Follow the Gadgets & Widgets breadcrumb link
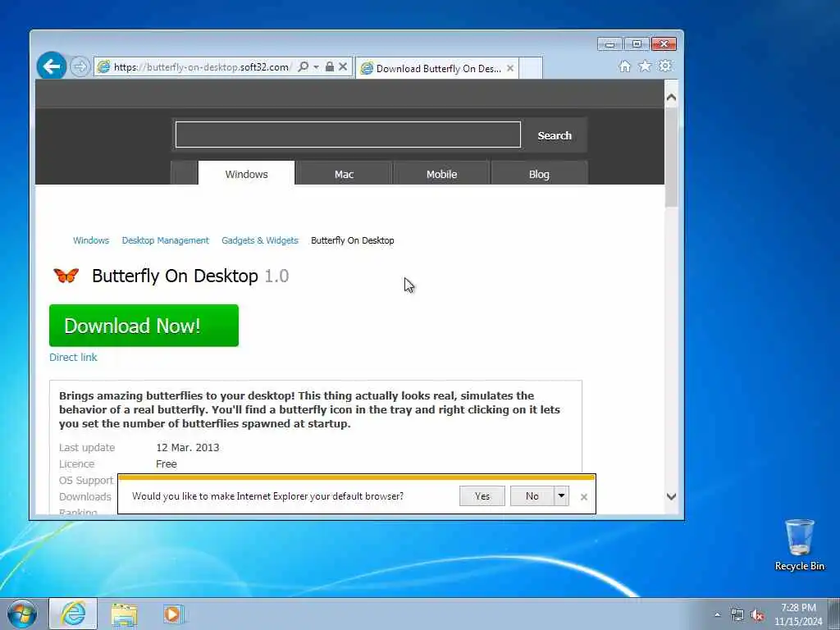This screenshot has height=630, width=840. (x=260, y=240)
